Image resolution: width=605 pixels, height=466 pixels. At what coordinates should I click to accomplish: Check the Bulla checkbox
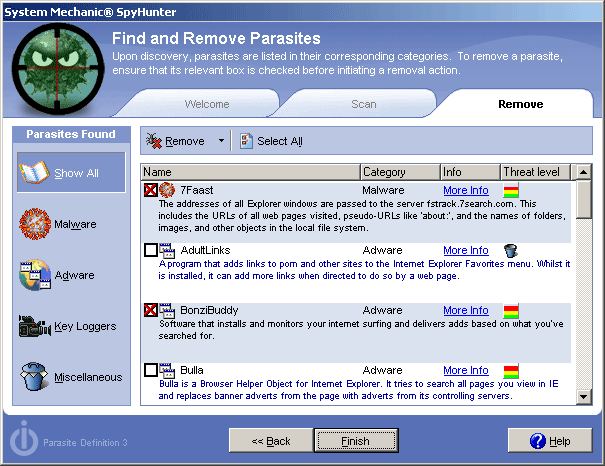click(151, 370)
